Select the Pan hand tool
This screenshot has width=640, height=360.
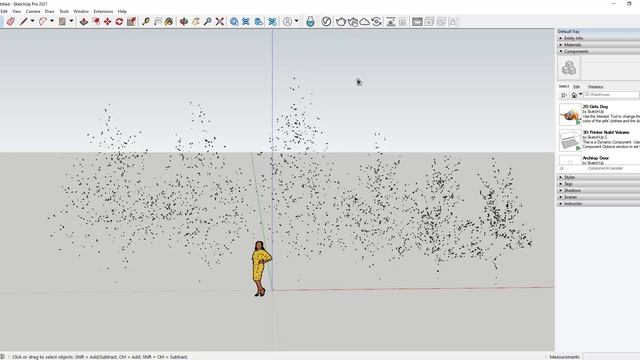point(196,22)
